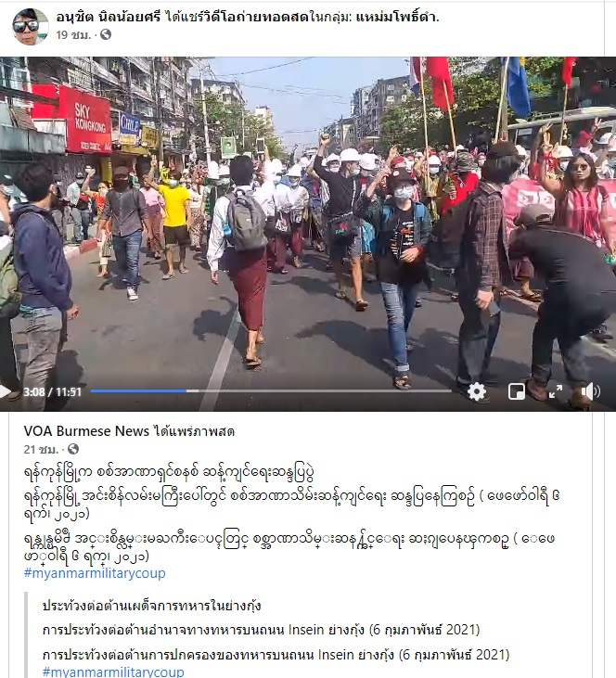Open the 19 ชม. post timestamp
Viewport: 616px width, 678px height.
pyautogui.click(x=73, y=34)
